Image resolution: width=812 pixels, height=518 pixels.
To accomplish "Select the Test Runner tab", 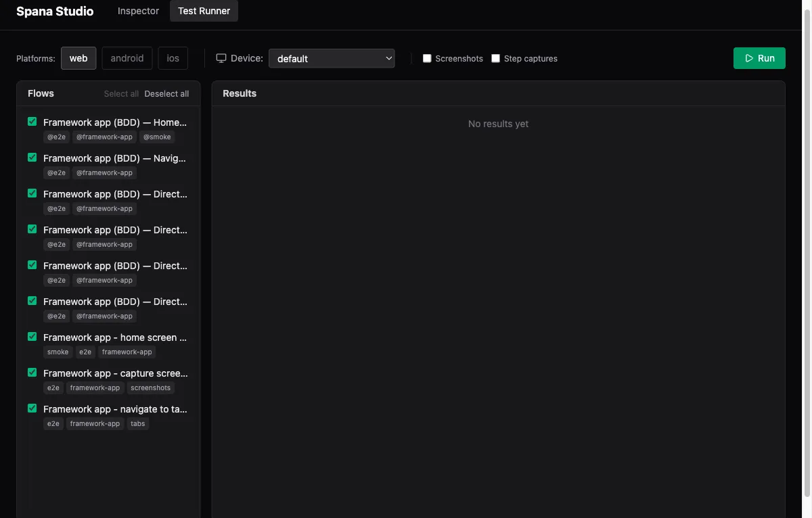I will coord(204,11).
